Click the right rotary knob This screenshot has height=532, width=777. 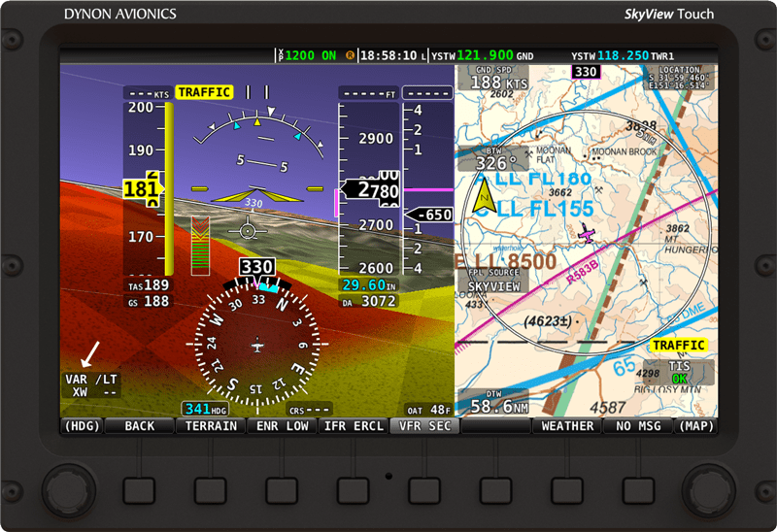click(709, 490)
